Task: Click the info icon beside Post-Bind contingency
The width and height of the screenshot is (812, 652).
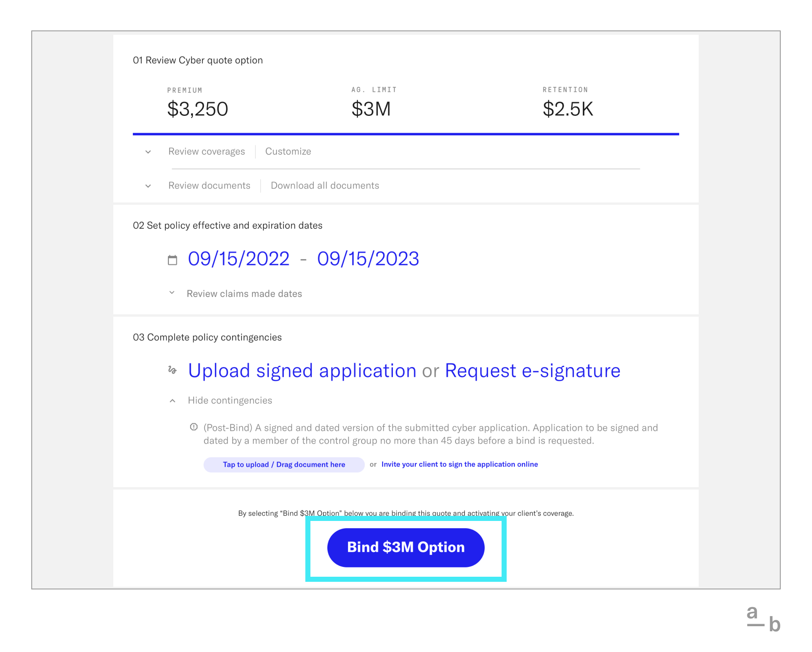Action: (194, 427)
